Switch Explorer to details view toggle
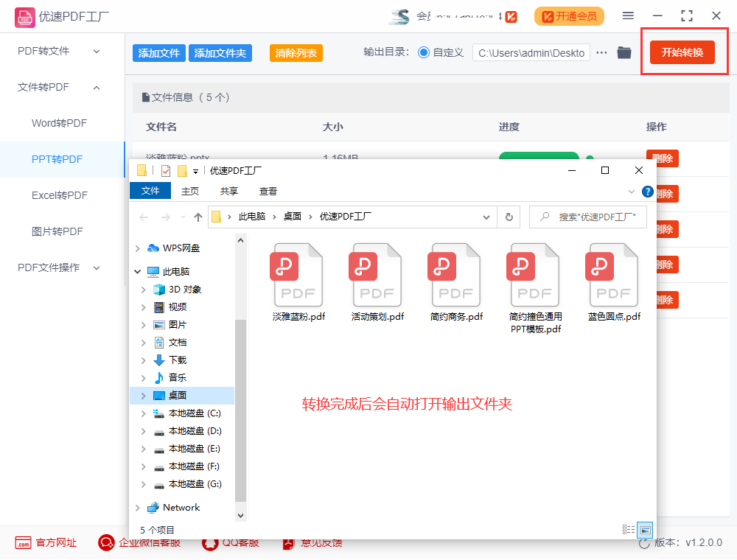Screen dimensions: 737x560 tap(628, 530)
